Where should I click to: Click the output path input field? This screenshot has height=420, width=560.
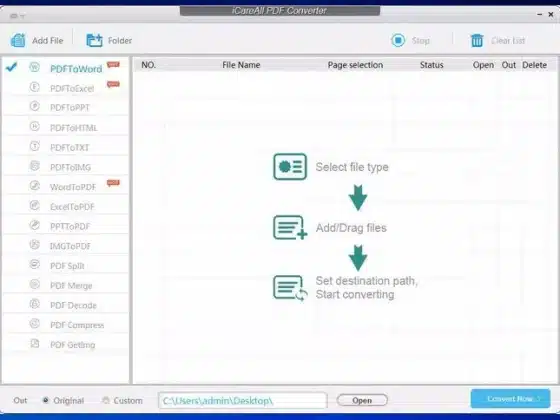(x=243, y=400)
